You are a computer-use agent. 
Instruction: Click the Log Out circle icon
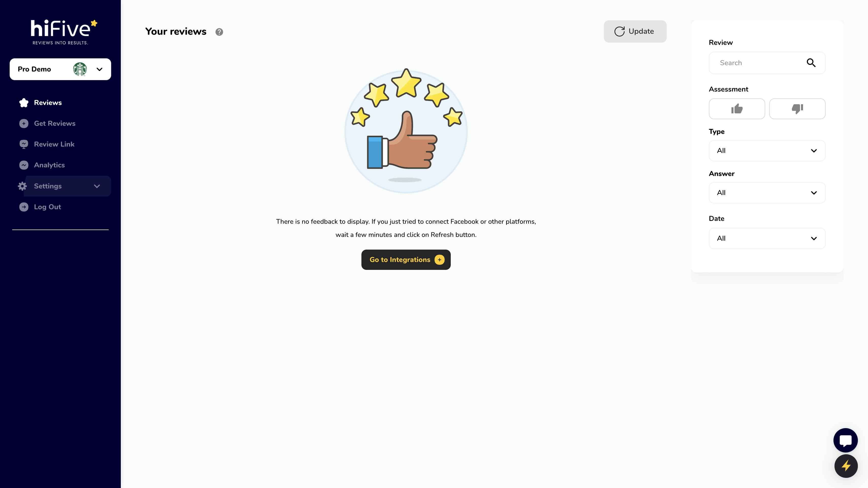point(24,207)
